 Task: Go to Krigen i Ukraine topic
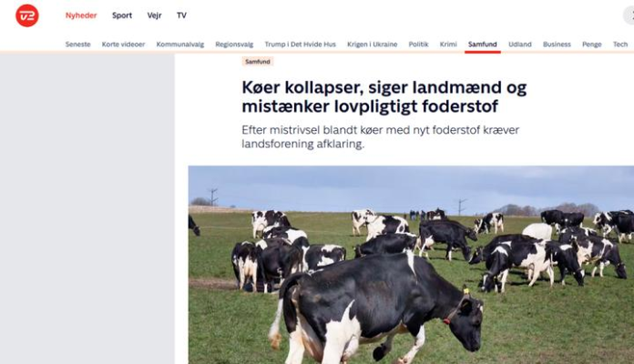coord(373,45)
